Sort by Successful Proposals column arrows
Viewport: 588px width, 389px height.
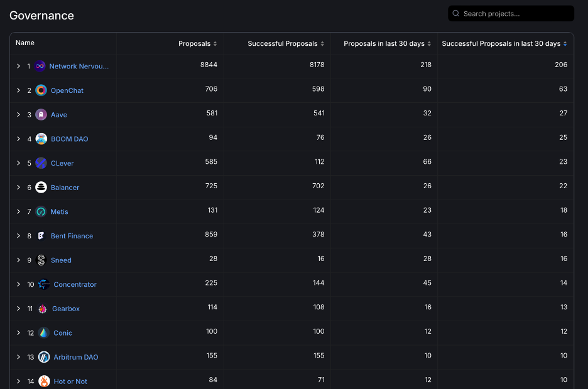(x=322, y=44)
